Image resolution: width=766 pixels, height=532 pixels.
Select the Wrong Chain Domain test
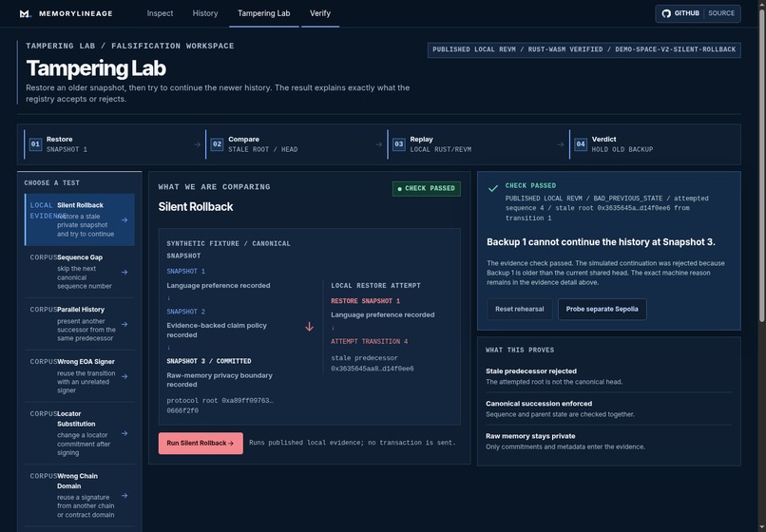pos(80,496)
